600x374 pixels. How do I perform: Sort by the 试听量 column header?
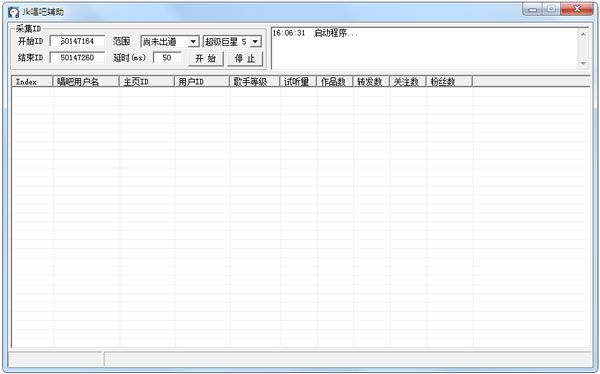pyautogui.click(x=298, y=82)
